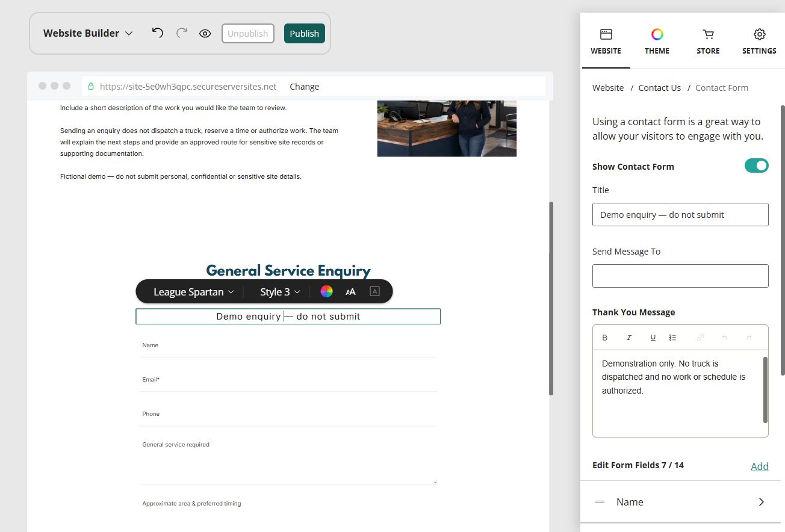The width and height of the screenshot is (785, 532).
Task: Go to Contact Us in the breadcrumb
Action: coord(660,88)
